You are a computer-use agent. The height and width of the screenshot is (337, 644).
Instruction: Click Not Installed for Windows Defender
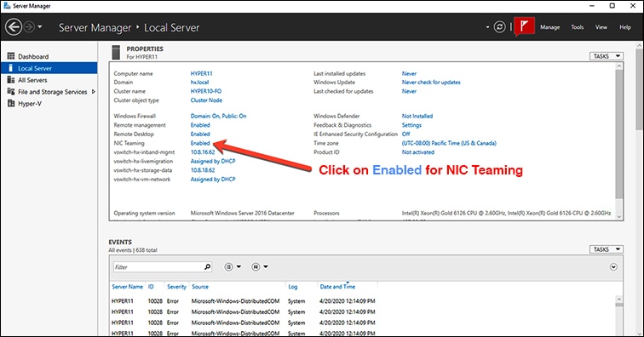pos(417,117)
